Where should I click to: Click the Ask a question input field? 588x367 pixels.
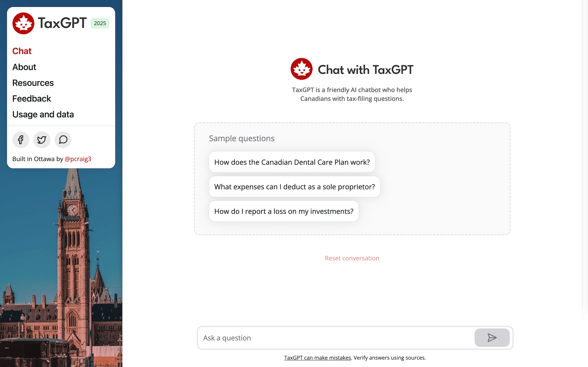point(334,337)
